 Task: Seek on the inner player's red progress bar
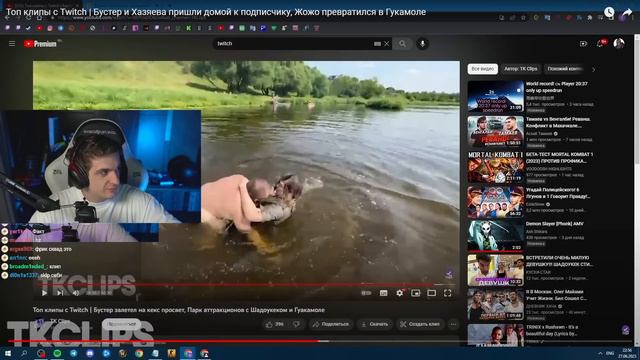[x=246, y=284]
